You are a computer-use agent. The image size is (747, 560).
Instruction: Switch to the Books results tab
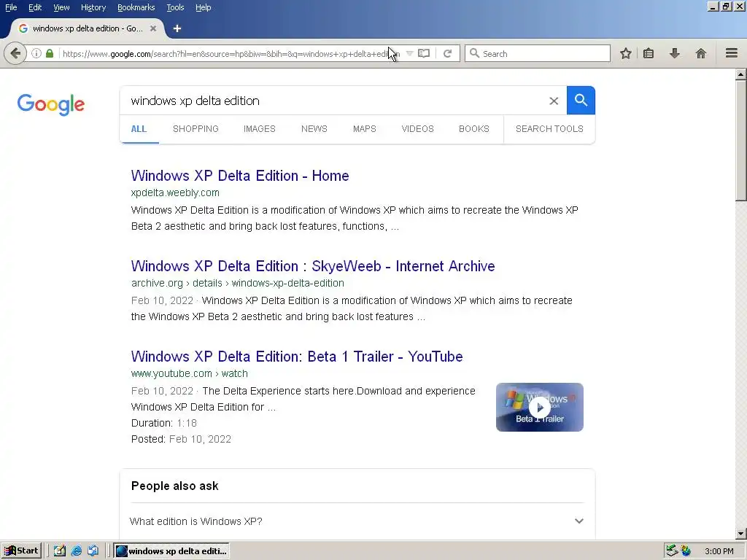(x=474, y=129)
